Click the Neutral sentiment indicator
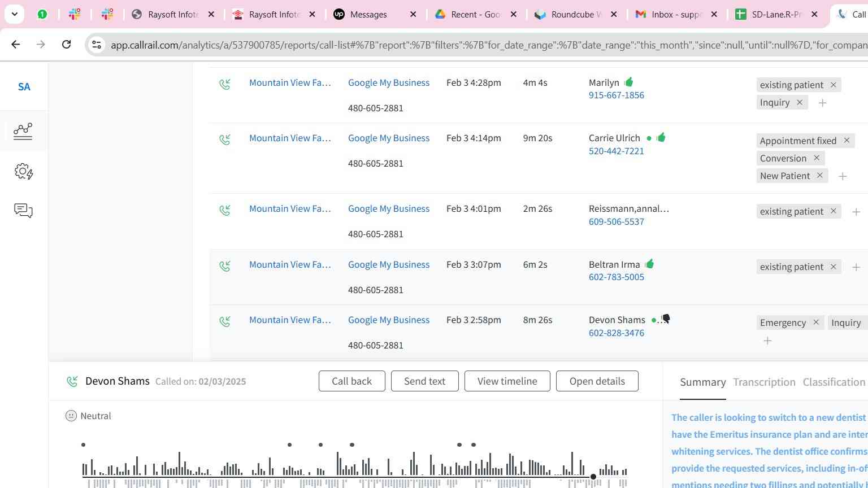This screenshot has height=488, width=868. pyautogui.click(x=88, y=416)
